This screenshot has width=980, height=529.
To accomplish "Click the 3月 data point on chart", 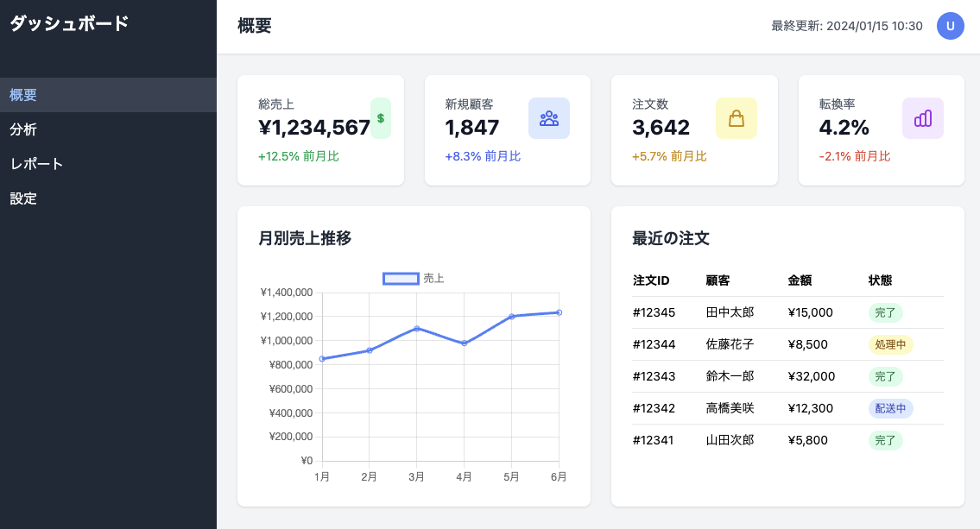I will tap(417, 329).
